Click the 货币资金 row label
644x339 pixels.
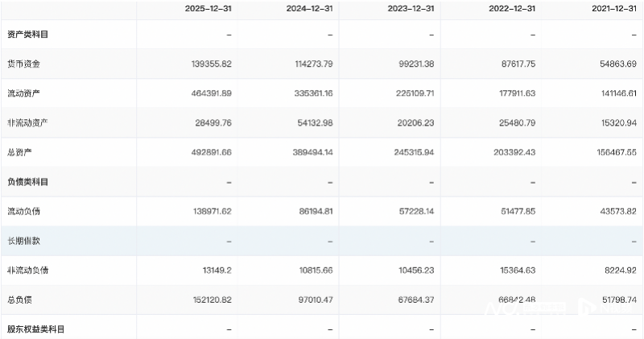(25, 64)
